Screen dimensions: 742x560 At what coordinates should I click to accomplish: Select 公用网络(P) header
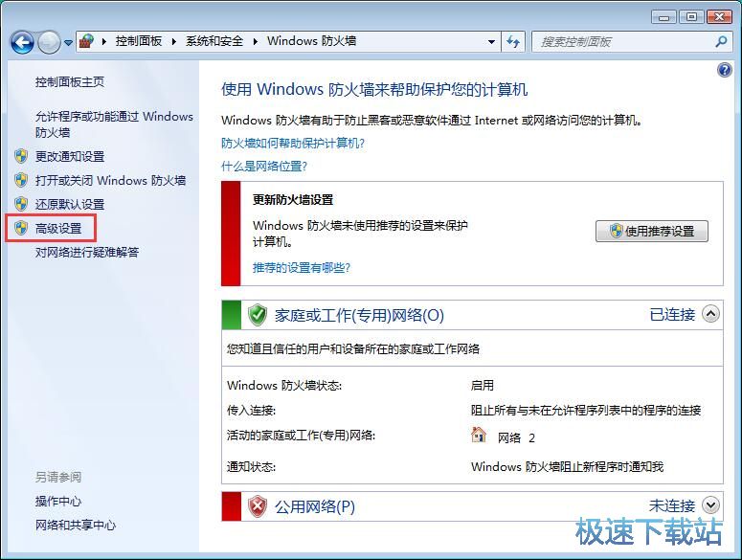pos(315,506)
